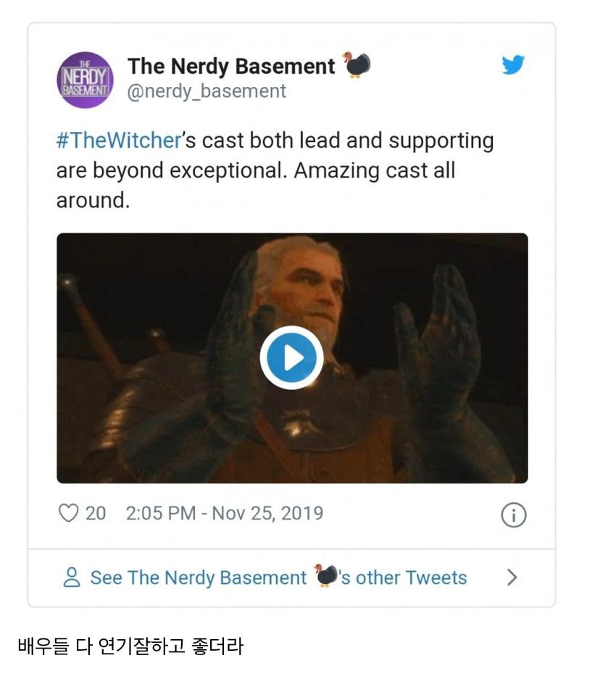Open the tweet info circle icon

pos(513,515)
